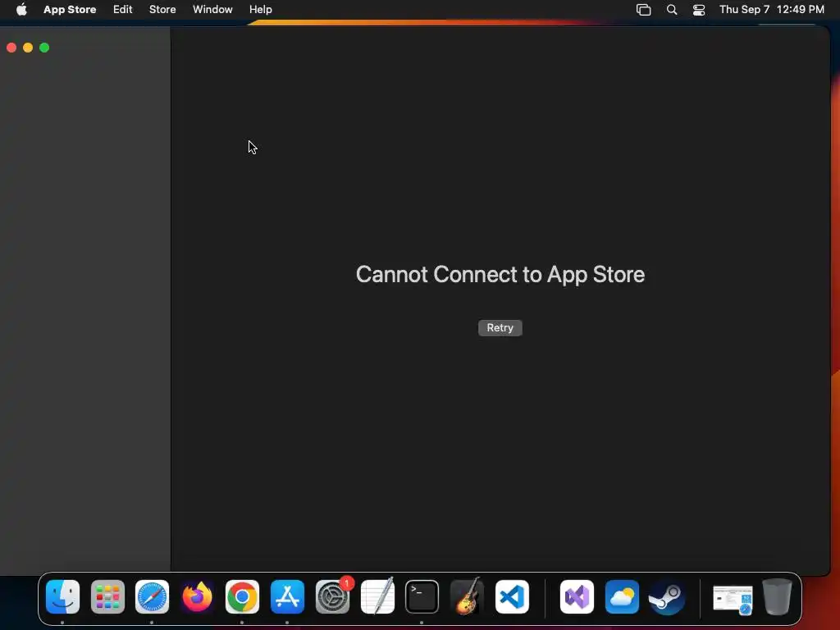Open Launchpad from the Dock
The image size is (840, 630).
(x=107, y=597)
